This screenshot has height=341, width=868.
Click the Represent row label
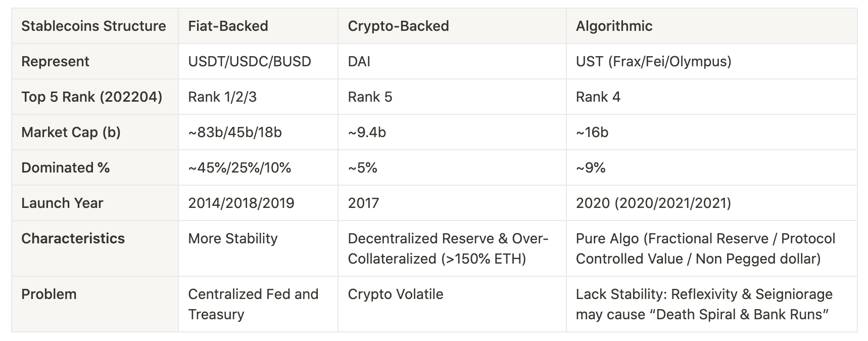pyautogui.click(x=95, y=61)
